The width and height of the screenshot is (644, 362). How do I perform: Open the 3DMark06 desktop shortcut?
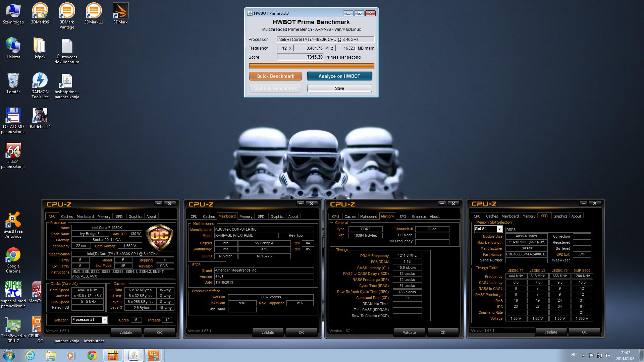point(40,13)
